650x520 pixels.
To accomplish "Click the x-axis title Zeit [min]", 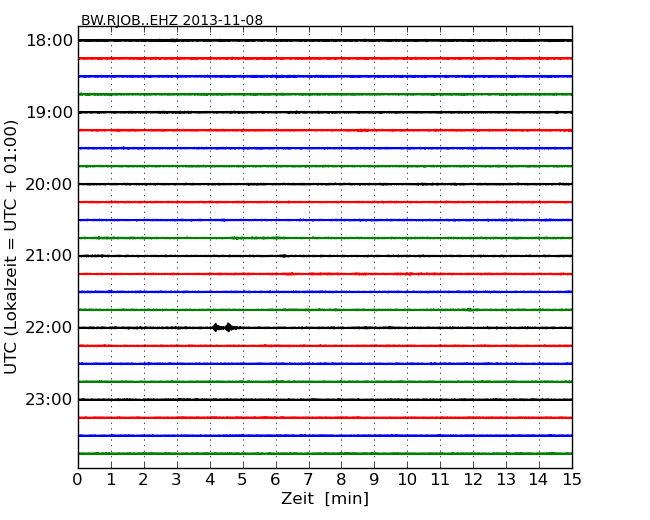I will (x=325, y=498).
